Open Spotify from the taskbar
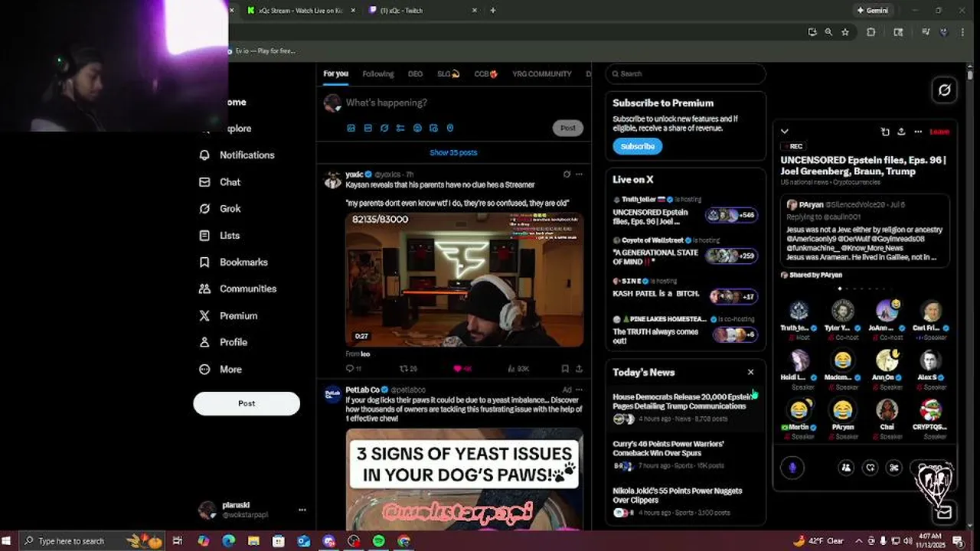 pos(378,541)
